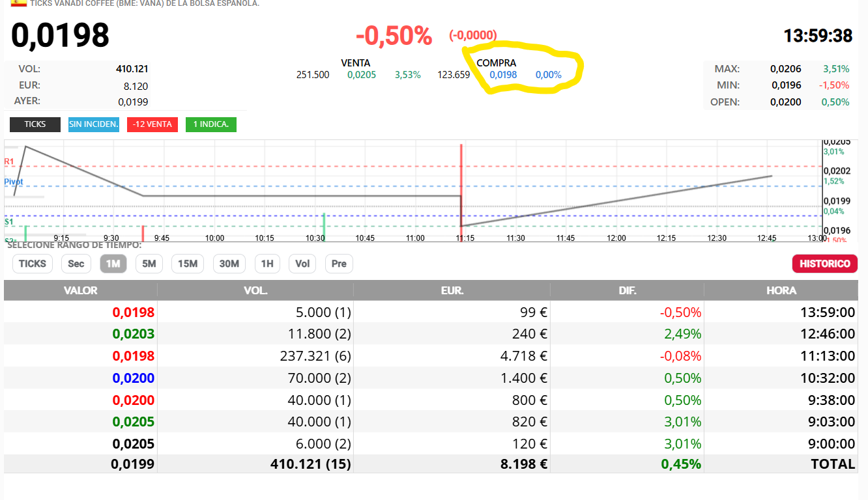868x500 pixels.
Task: Open the -12 VENTA red tag
Action: point(152,124)
